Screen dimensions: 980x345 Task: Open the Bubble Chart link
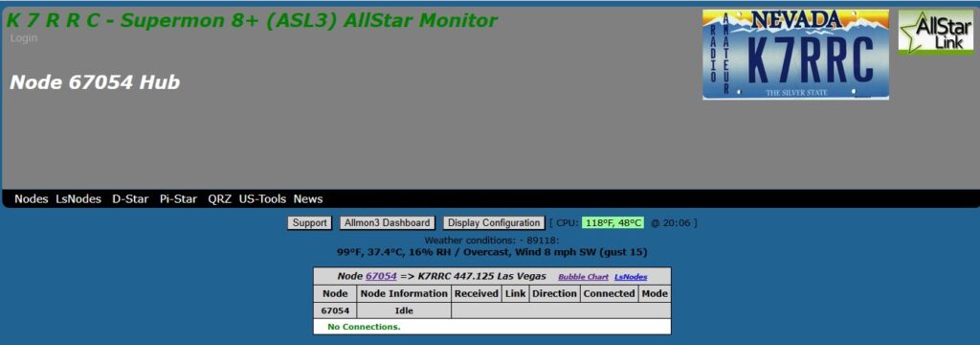(583, 277)
